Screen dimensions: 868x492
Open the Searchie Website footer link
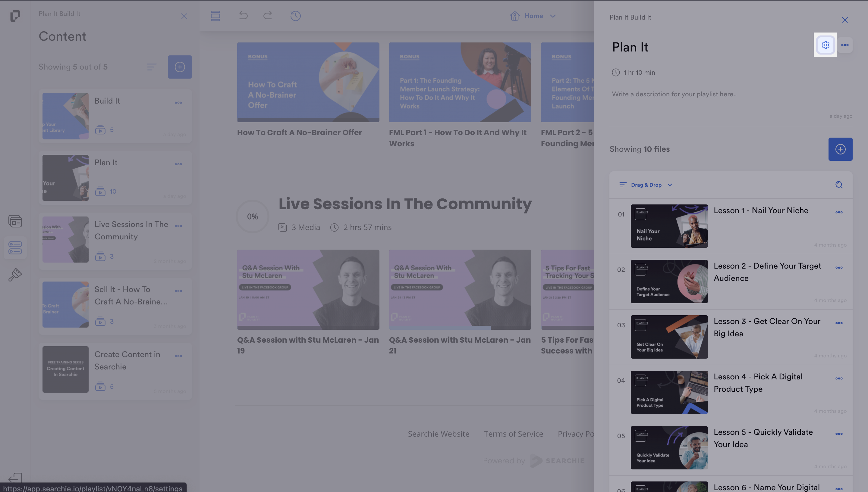coord(438,434)
